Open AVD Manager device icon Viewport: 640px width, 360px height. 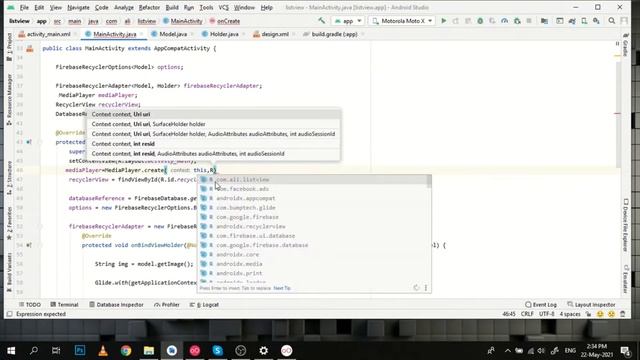click(x=584, y=21)
